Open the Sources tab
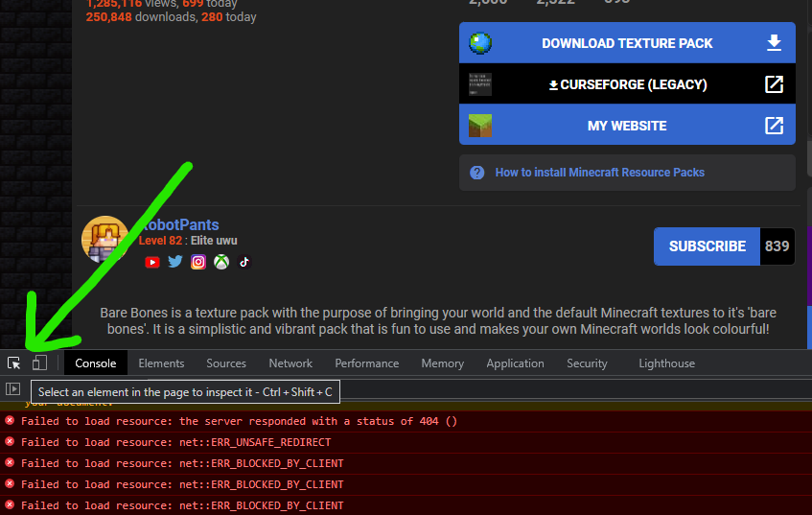The image size is (812, 515). pyautogui.click(x=226, y=363)
